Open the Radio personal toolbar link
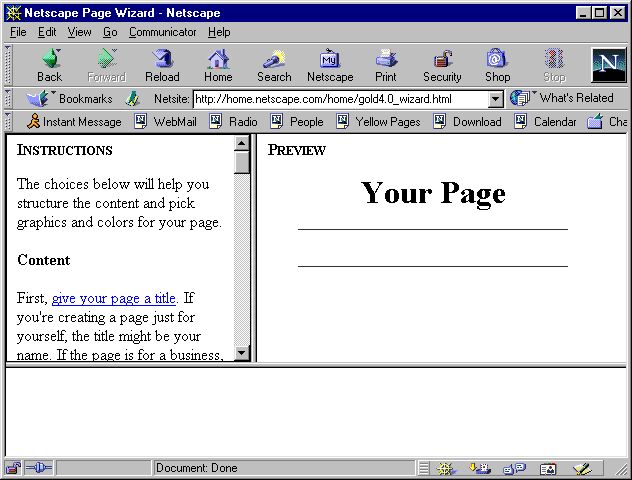632x480 pixels. pyautogui.click(x=233, y=121)
